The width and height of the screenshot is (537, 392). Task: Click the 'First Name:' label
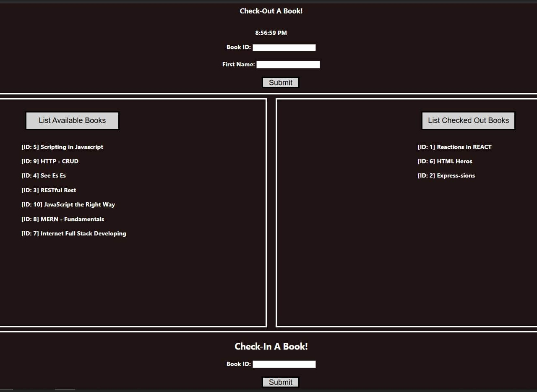[x=239, y=64]
